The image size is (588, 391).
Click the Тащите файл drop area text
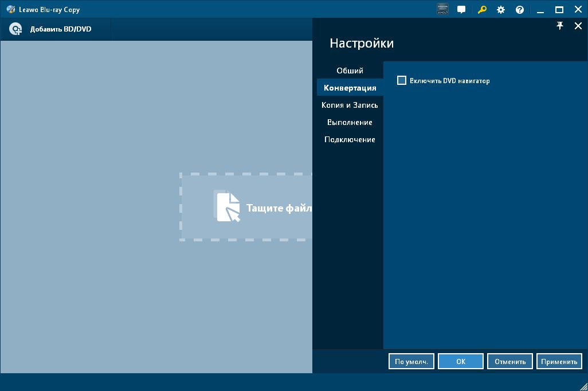(x=279, y=208)
